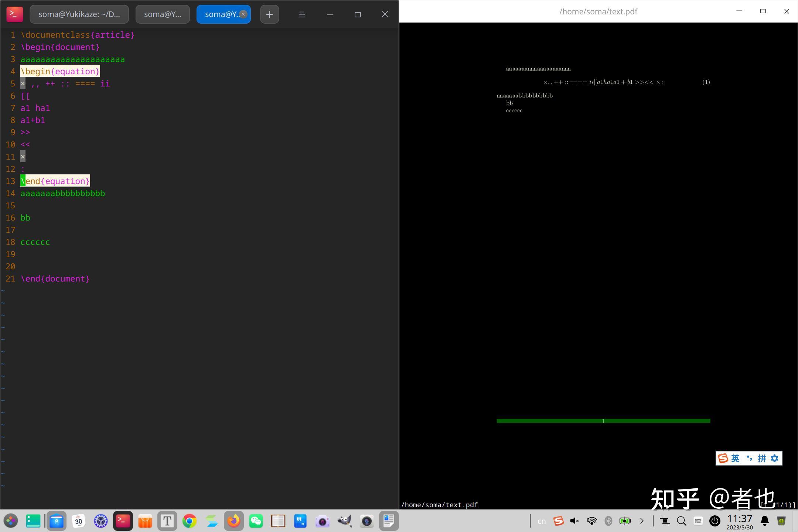
Task: Open the notifications bell
Action: [764, 521]
